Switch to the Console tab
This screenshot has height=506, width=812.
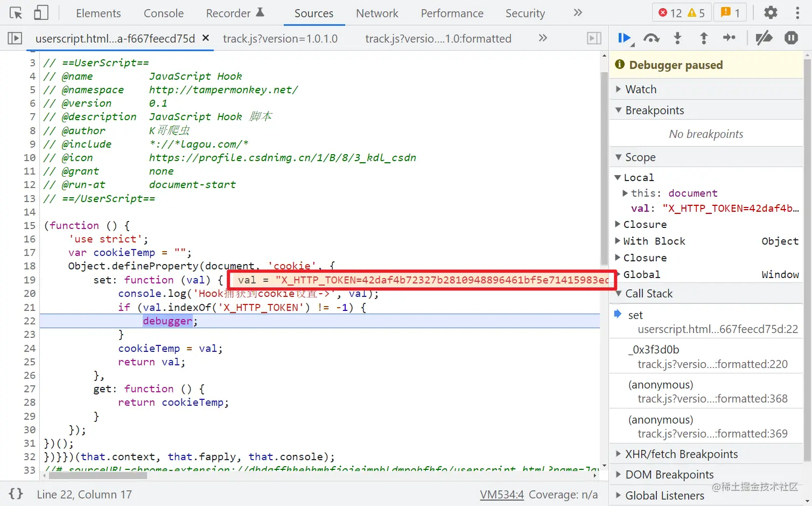click(x=164, y=13)
